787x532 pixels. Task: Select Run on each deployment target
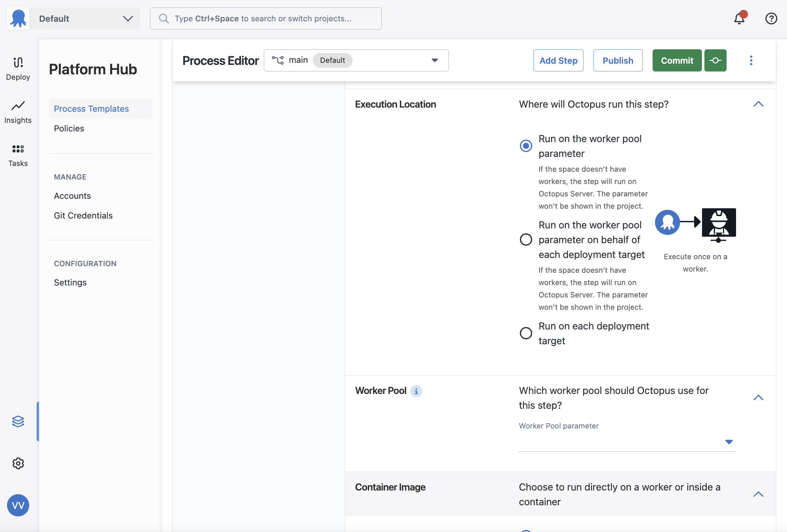click(526, 333)
